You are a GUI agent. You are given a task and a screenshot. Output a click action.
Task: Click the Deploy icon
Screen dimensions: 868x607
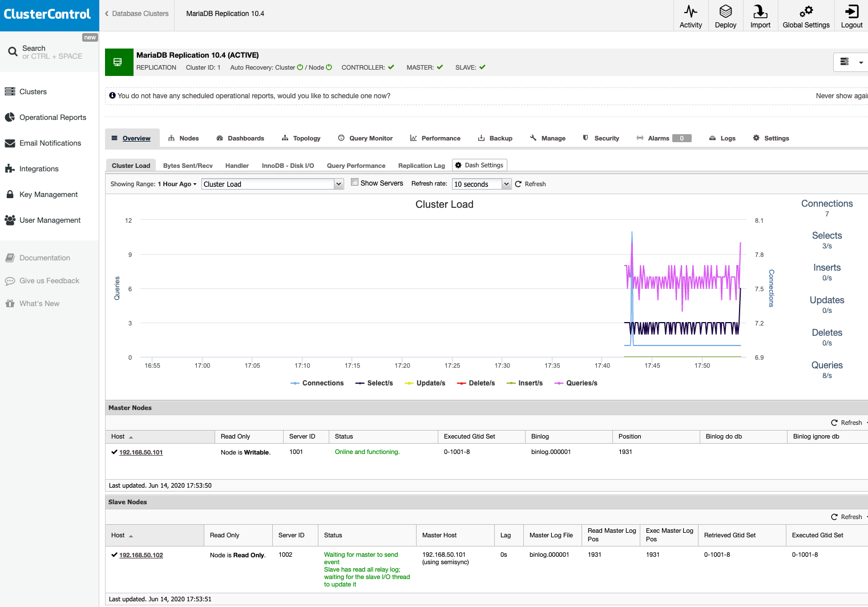(x=725, y=11)
